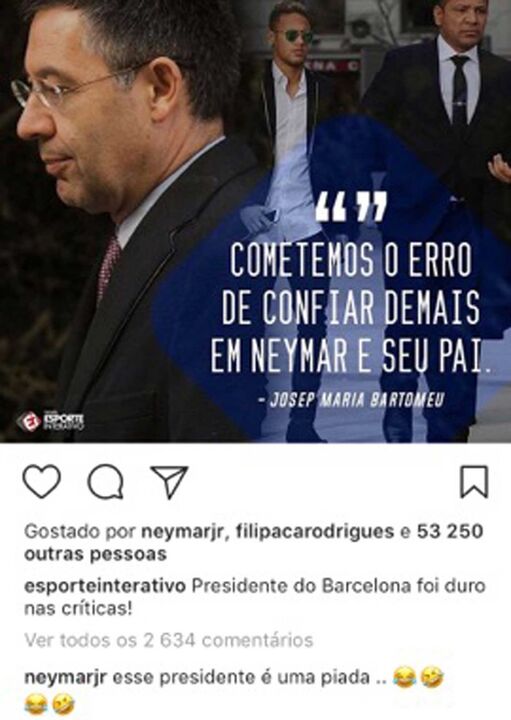
Task: Share post with paper plane icon
Action: point(169,482)
